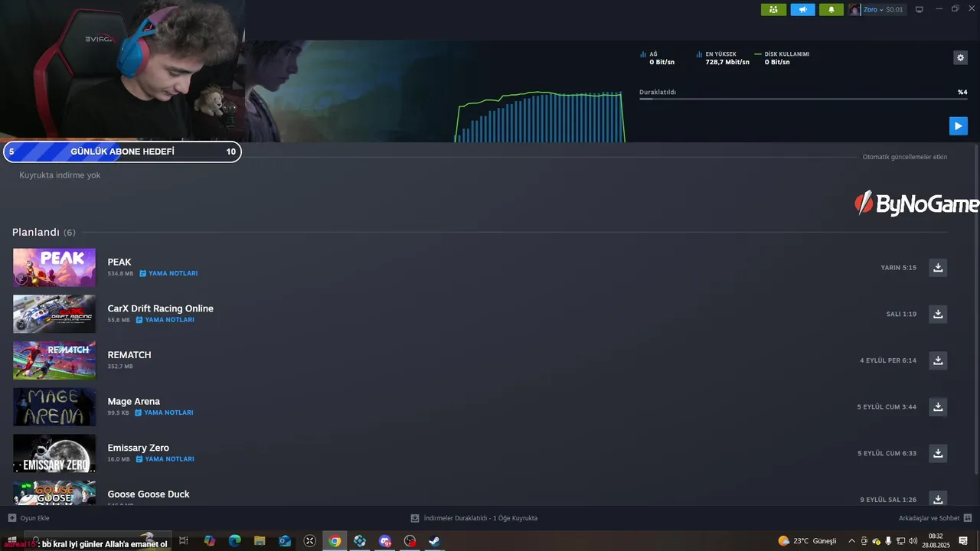
Task: Click the Planlandı (6) section header
Action: click(x=44, y=232)
